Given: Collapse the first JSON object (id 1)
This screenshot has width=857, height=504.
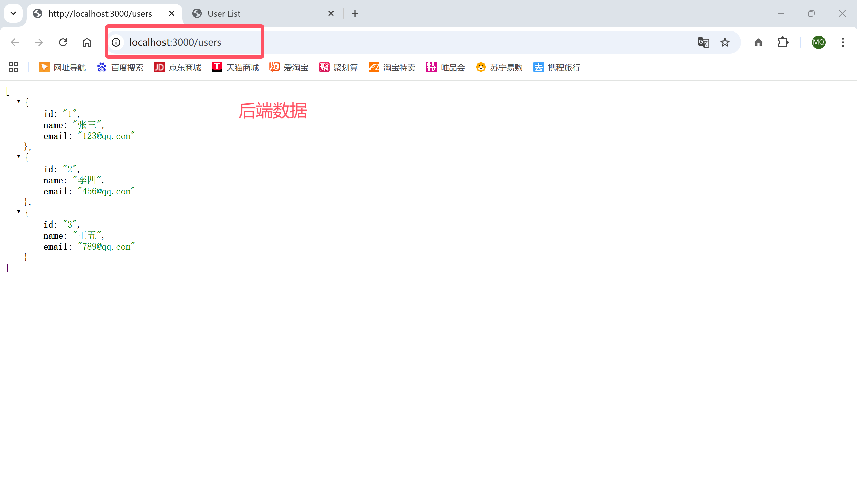Looking at the screenshot, I should [19, 101].
